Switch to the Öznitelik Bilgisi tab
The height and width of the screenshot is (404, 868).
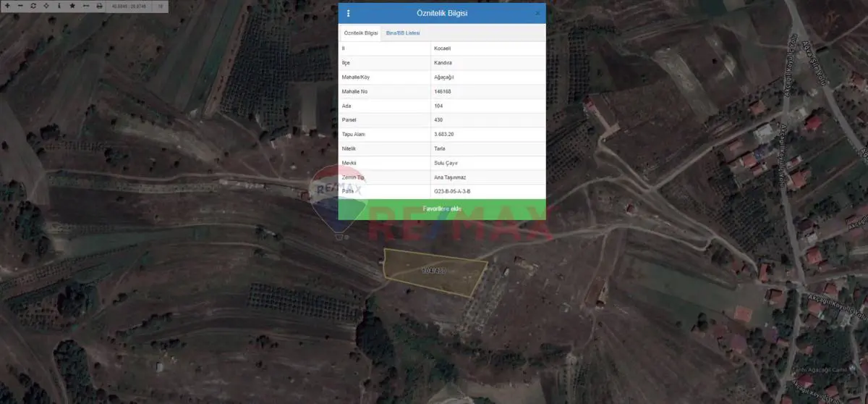point(360,33)
